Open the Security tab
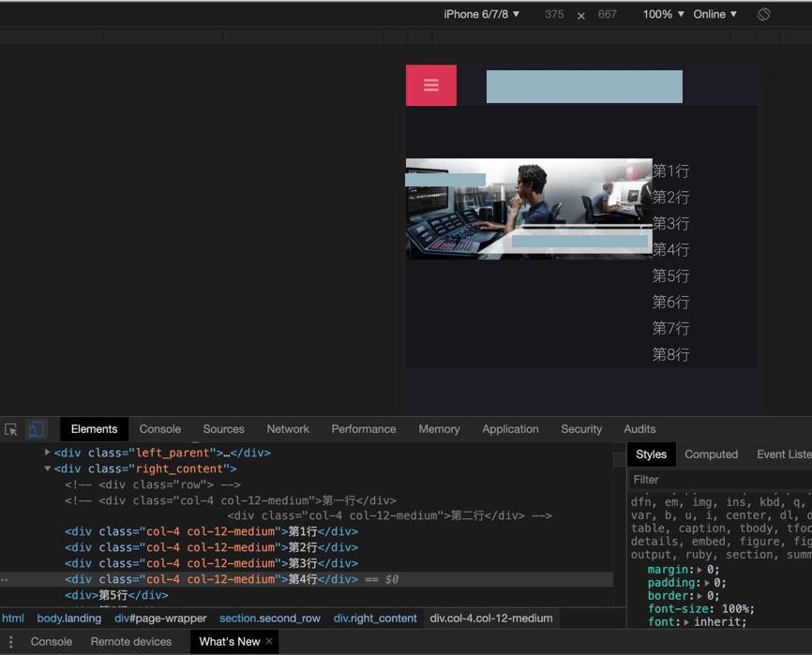The height and width of the screenshot is (655, 812). pyautogui.click(x=581, y=429)
